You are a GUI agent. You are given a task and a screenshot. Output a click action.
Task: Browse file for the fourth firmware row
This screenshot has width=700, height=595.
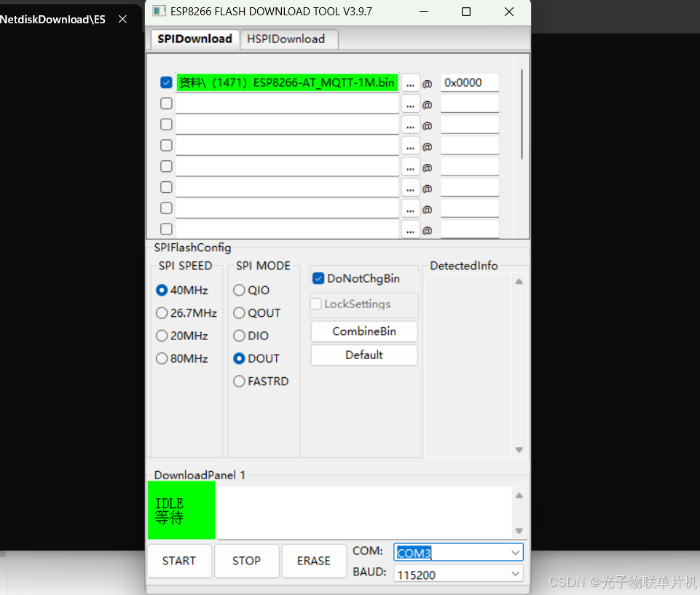coord(410,146)
